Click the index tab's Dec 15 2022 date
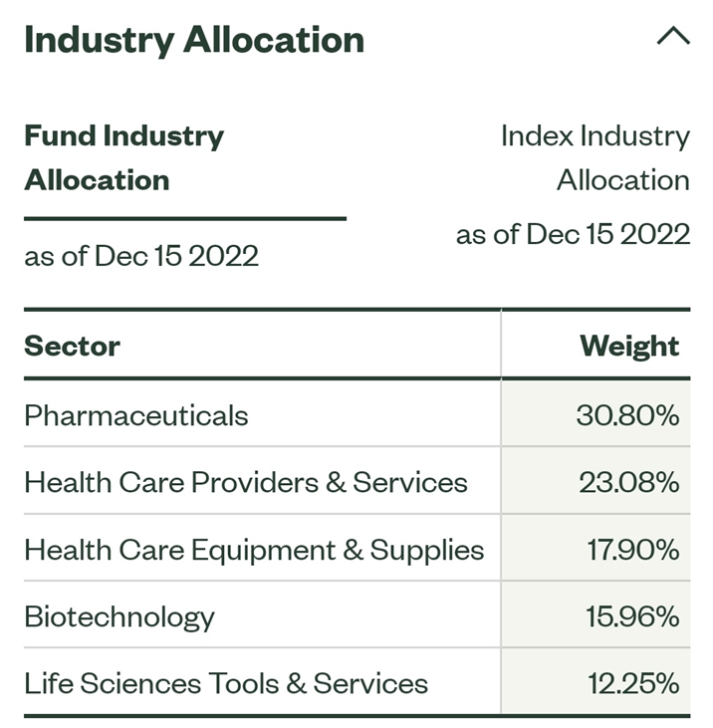713x728 pixels. [x=608, y=233]
